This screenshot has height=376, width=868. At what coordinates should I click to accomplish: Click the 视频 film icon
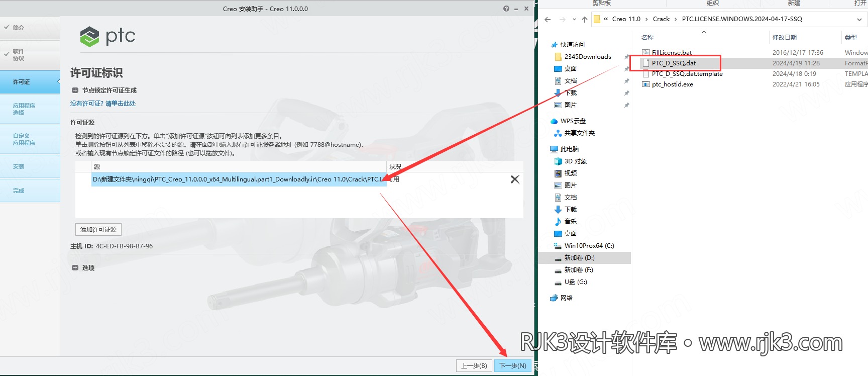pyautogui.click(x=558, y=173)
